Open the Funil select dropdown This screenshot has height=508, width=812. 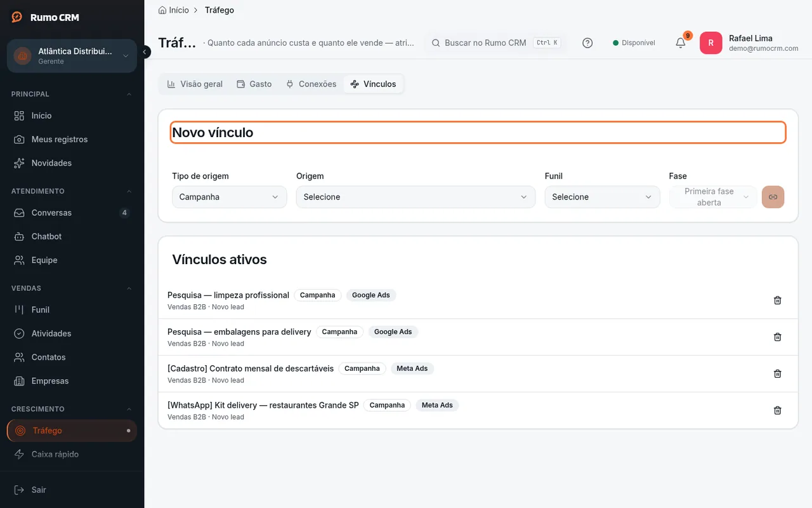pos(602,197)
